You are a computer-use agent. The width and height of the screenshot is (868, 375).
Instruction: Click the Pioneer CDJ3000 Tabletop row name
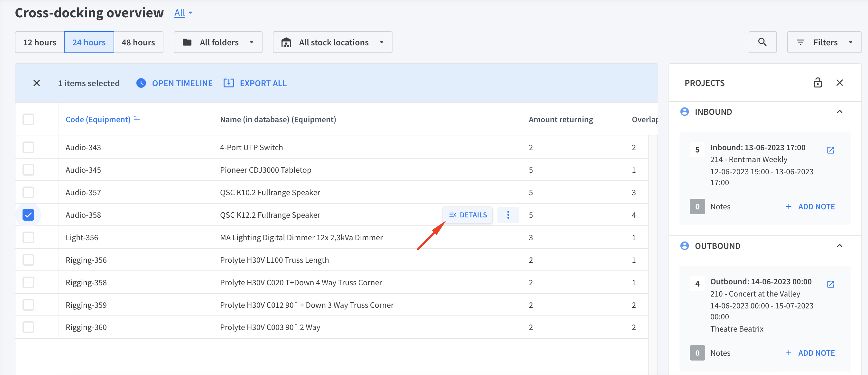pyautogui.click(x=265, y=170)
